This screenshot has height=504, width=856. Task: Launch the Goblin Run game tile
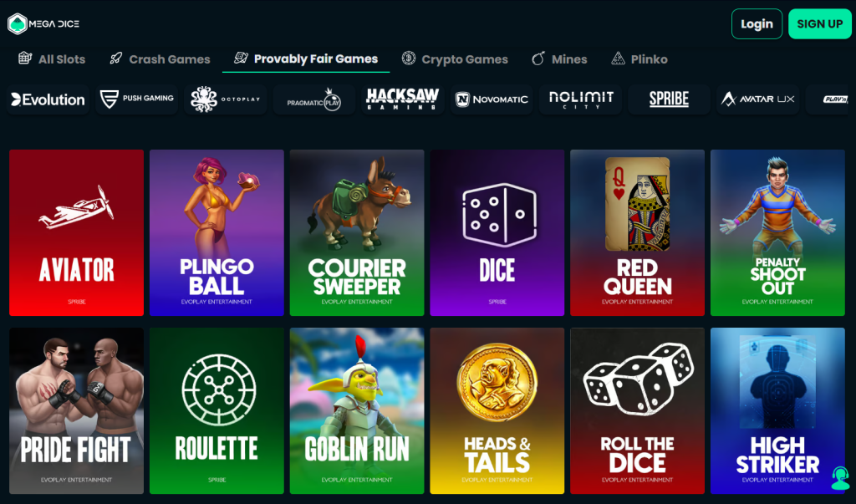357,410
